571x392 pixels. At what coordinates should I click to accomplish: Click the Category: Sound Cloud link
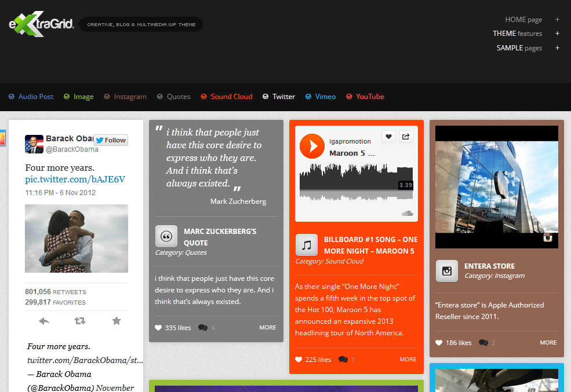point(329,262)
